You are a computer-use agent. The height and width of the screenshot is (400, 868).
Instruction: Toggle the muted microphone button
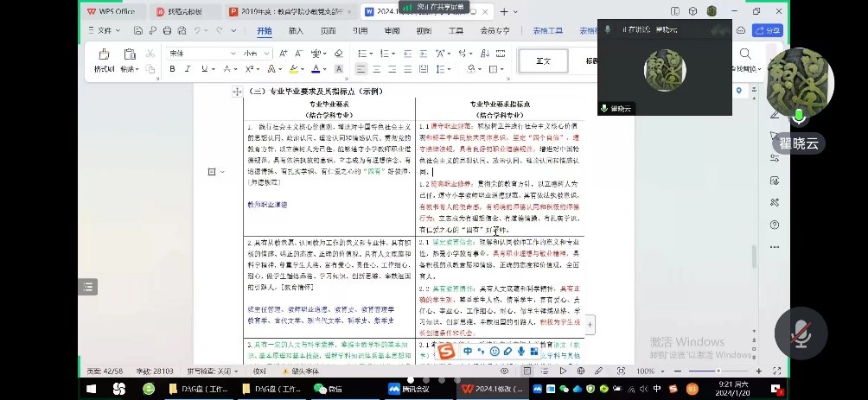[x=801, y=333]
